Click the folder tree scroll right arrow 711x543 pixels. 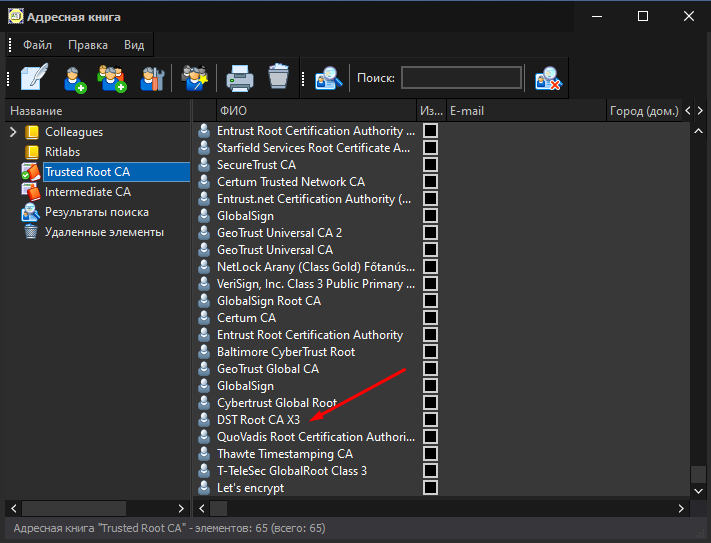click(x=181, y=509)
